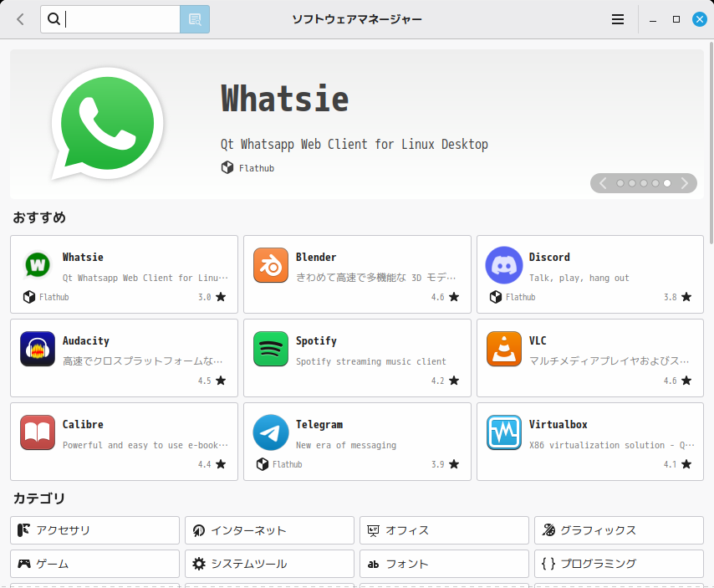The height and width of the screenshot is (588, 714).
Task: Open the Telegram paper plane icon
Action: click(x=271, y=432)
